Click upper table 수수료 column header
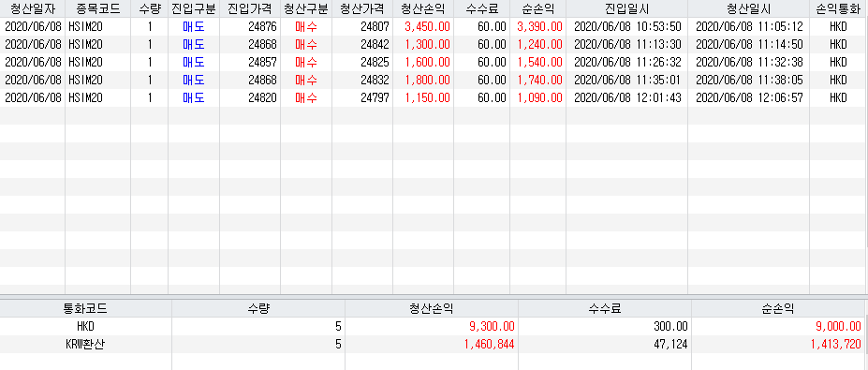Image resolution: width=868 pixels, height=370 pixels. click(481, 8)
